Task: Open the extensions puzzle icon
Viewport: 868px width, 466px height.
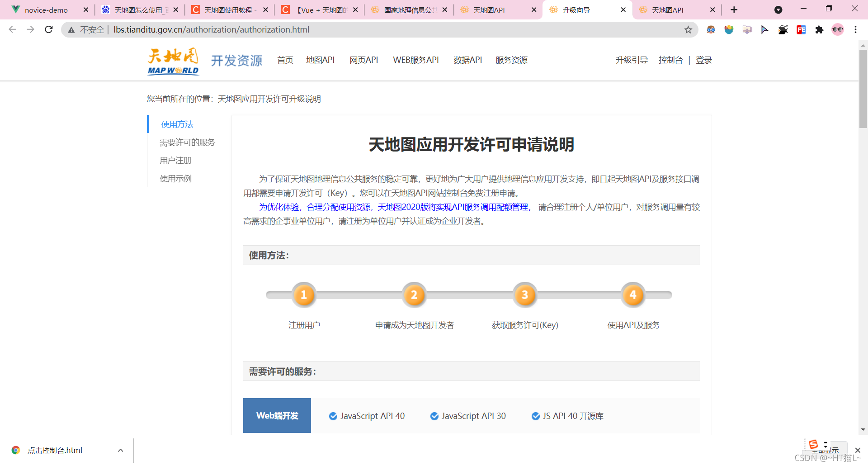Action: coord(819,30)
